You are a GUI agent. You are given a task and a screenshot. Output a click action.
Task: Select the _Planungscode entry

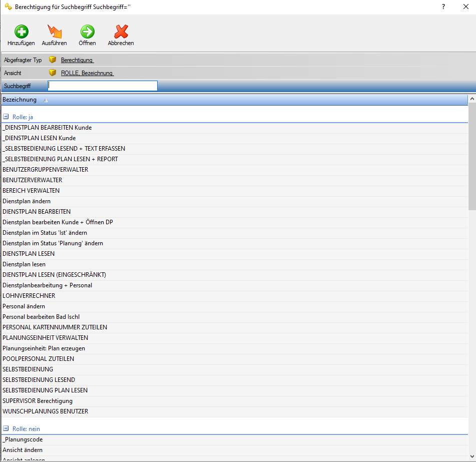click(x=23, y=439)
